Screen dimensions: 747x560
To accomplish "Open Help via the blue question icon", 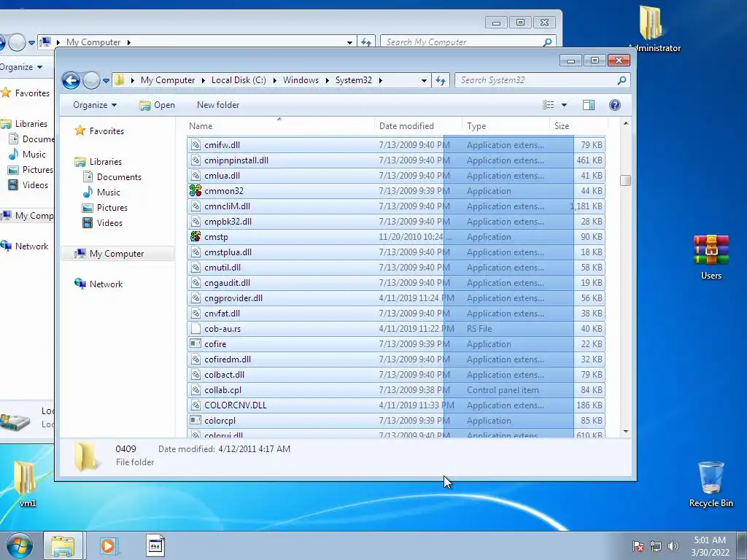I will click(x=614, y=105).
